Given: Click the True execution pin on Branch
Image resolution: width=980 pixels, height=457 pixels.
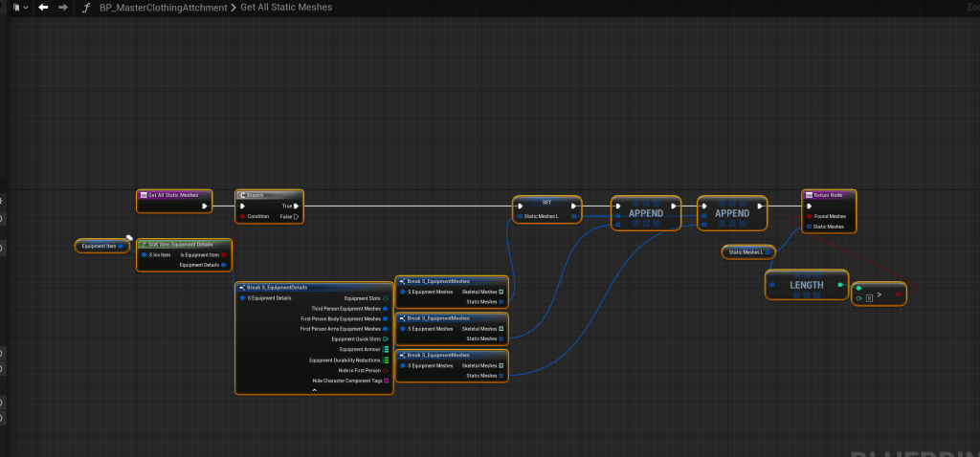Looking at the screenshot, I should 297,206.
